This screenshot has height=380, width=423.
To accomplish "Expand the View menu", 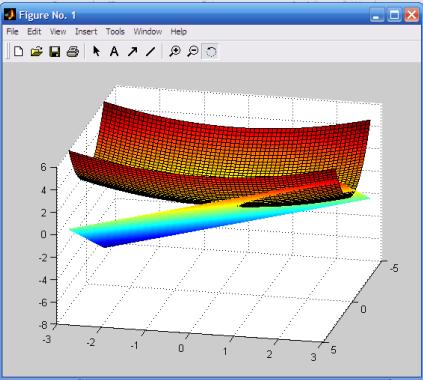I will click(58, 32).
